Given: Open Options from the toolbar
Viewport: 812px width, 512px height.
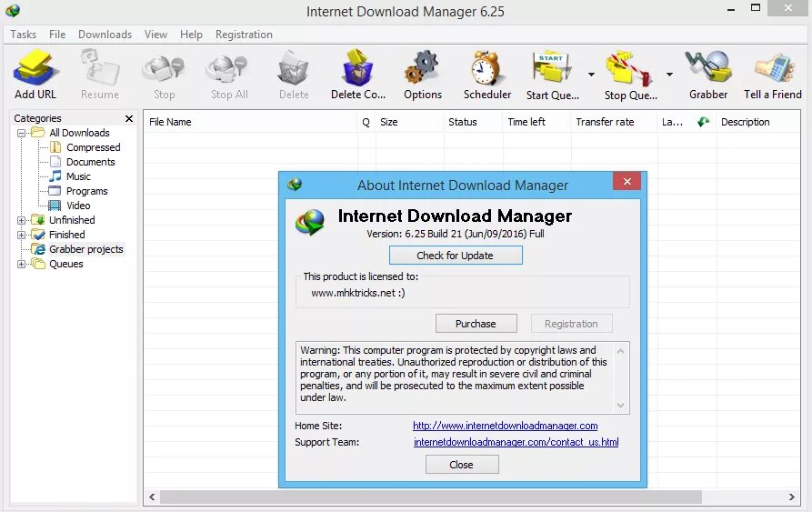Looking at the screenshot, I should click(x=423, y=74).
